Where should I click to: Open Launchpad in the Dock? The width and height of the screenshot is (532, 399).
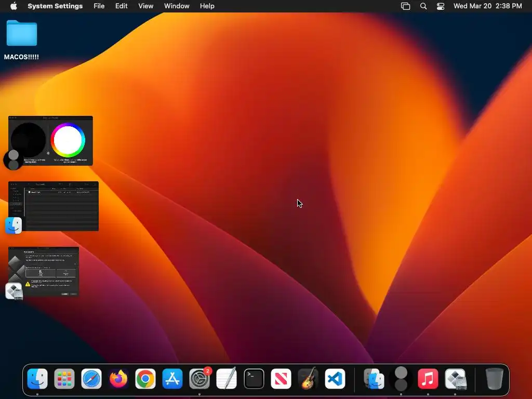(x=64, y=379)
